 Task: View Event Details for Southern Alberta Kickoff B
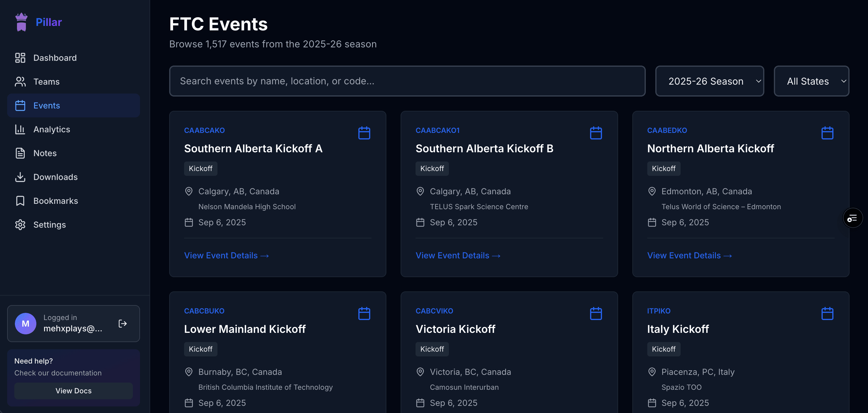pyautogui.click(x=458, y=256)
